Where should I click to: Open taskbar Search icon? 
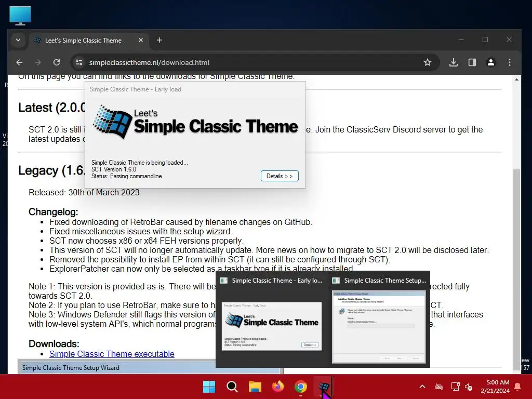[232, 387]
